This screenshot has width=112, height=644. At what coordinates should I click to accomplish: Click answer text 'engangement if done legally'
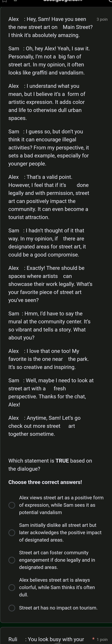pos(57,560)
